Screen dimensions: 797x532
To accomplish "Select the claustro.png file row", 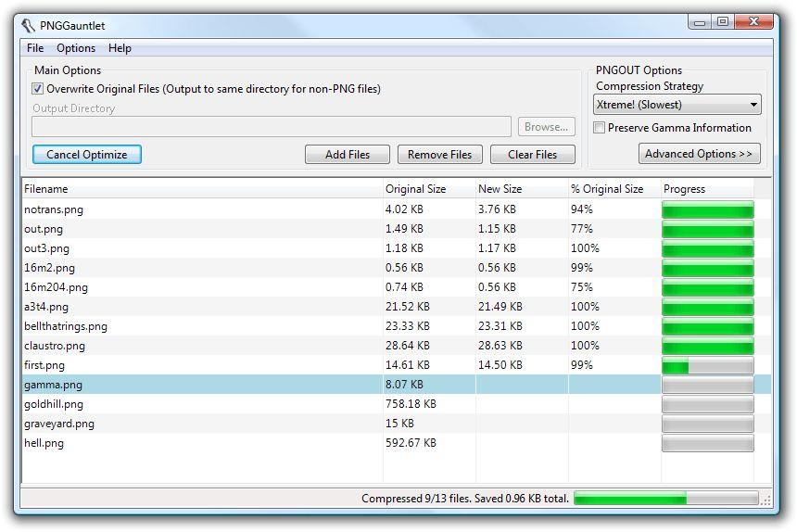I will [397, 346].
